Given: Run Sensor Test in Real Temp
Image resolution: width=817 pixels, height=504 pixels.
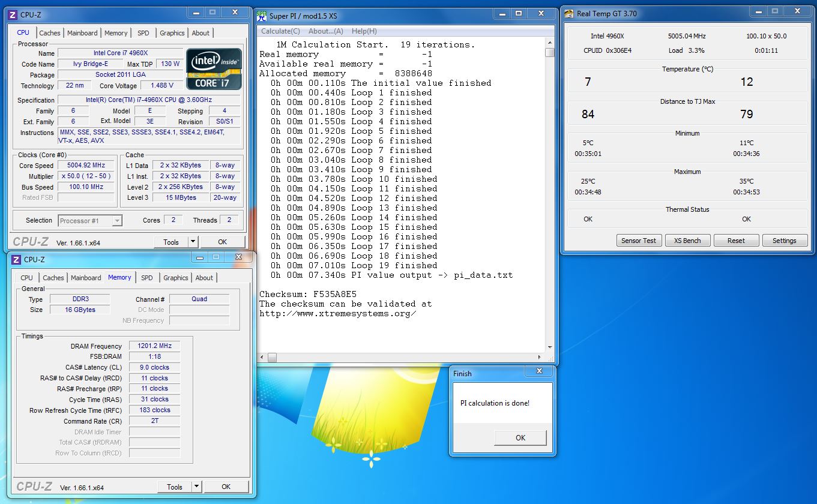Looking at the screenshot, I should [639, 241].
